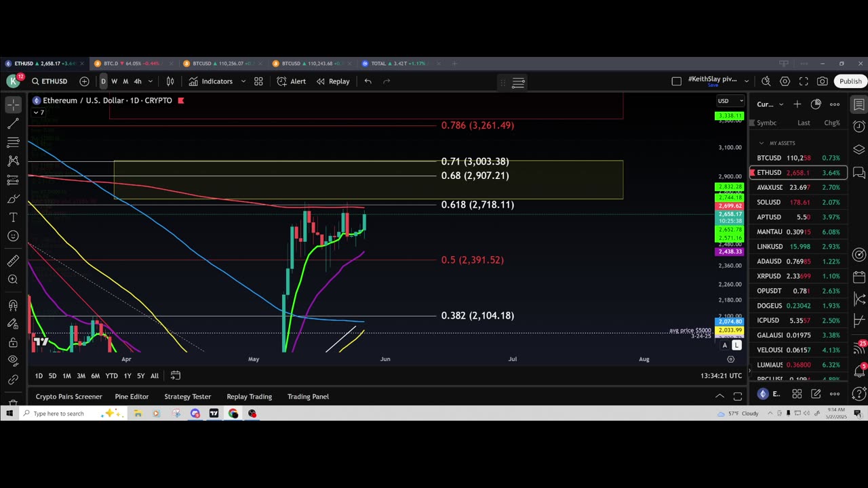Open the quick search icon
The height and width of the screenshot is (488, 868).
click(x=766, y=81)
